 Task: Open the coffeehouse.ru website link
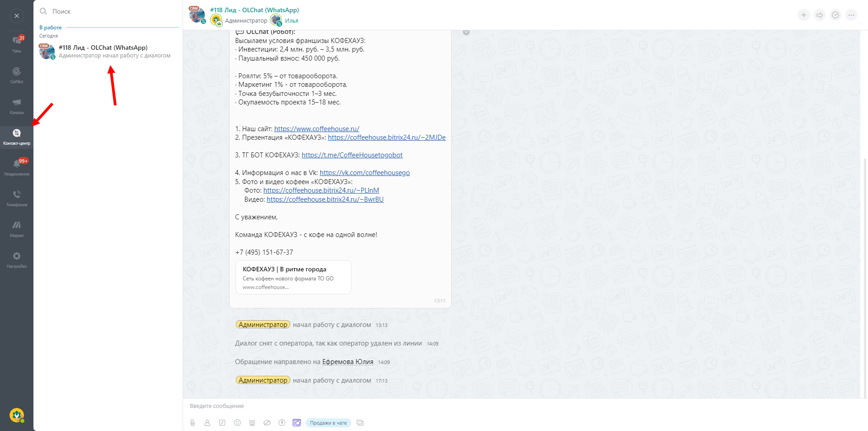point(316,129)
